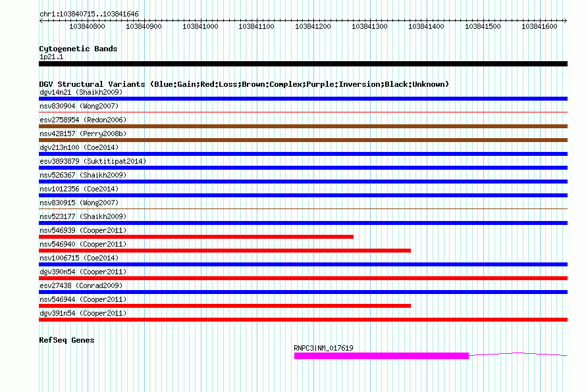
Task: Click the red loss bar under nsv546939
Action: pyautogui.click(x=196, y=237)
